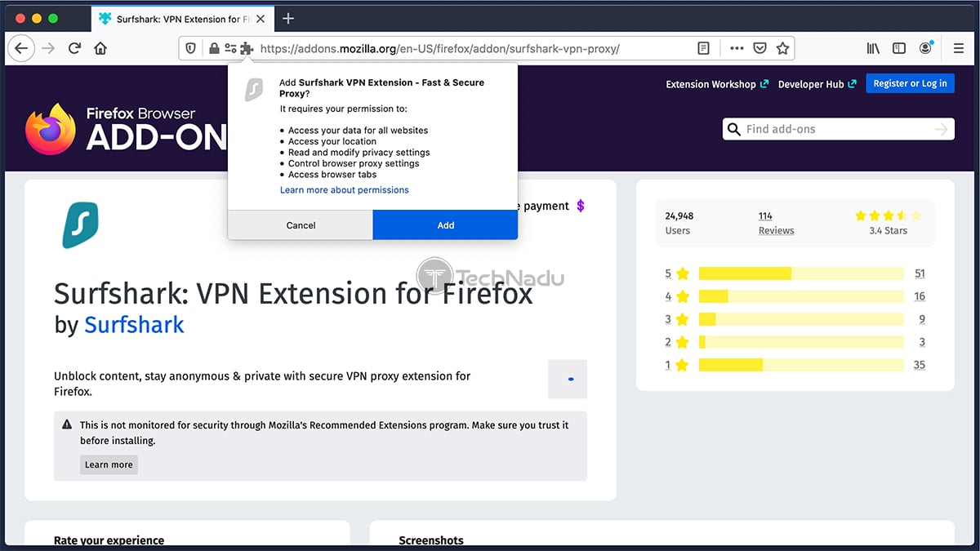Screen dimensions: 980x551
Task: Open the page actions three-dot menu
Action: pos(737,48)
